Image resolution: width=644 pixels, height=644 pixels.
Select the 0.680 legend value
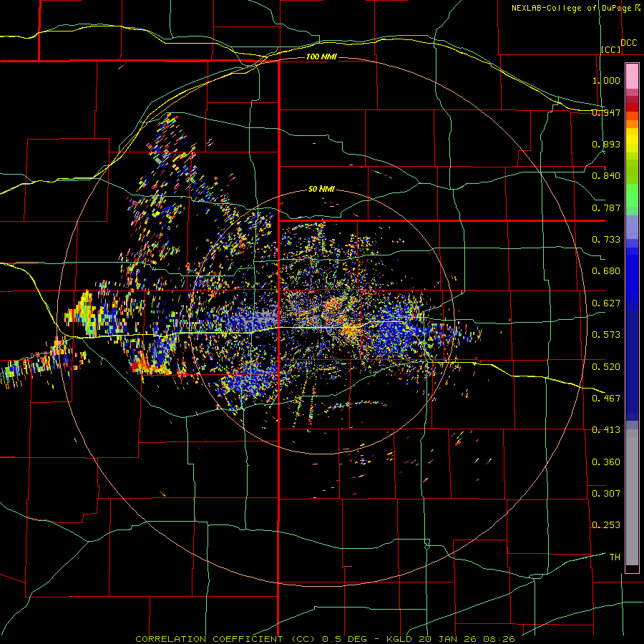pyautogui.click(x=606, y=271)
